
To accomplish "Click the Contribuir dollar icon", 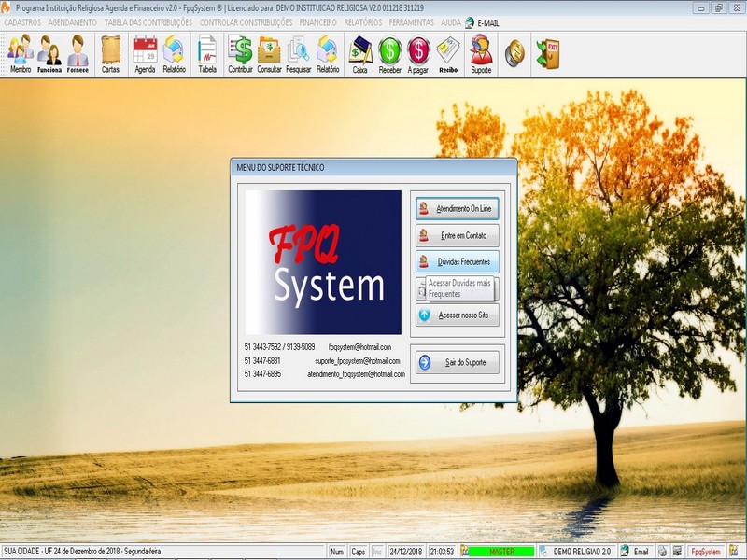I will tap(240, 54).
